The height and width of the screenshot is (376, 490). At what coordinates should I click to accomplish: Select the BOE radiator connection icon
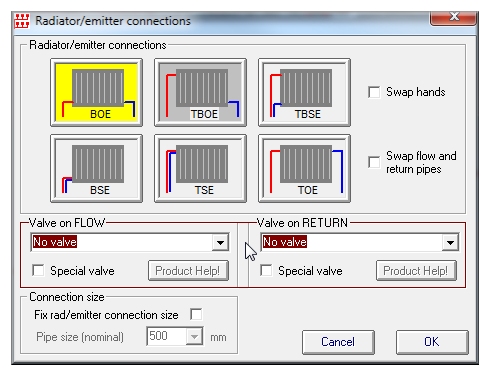96,92
